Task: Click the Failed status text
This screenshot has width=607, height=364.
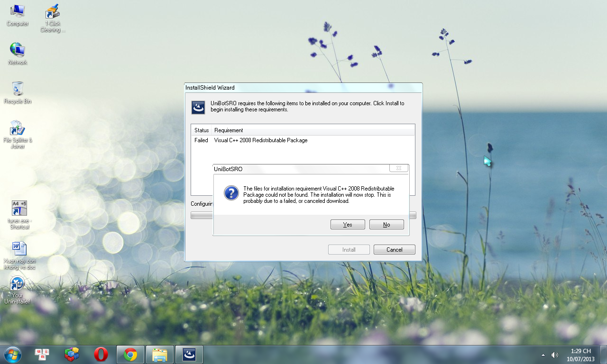Action: tap(201, 140)
